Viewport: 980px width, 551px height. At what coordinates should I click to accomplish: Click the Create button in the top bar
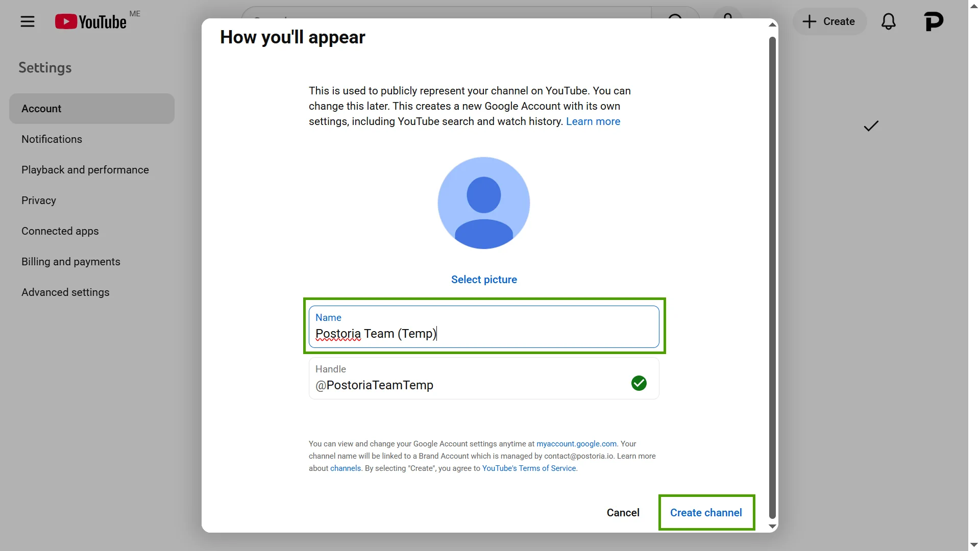click(x=829, y=21)
